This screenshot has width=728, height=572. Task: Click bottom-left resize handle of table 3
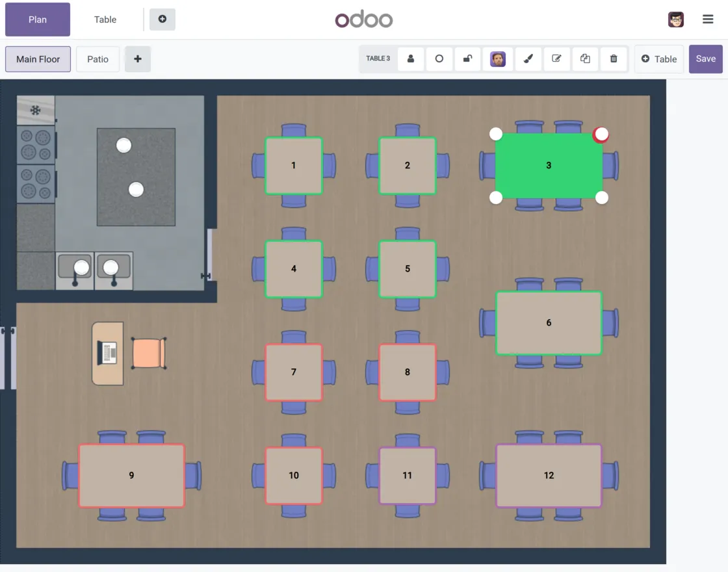(496, 198)
